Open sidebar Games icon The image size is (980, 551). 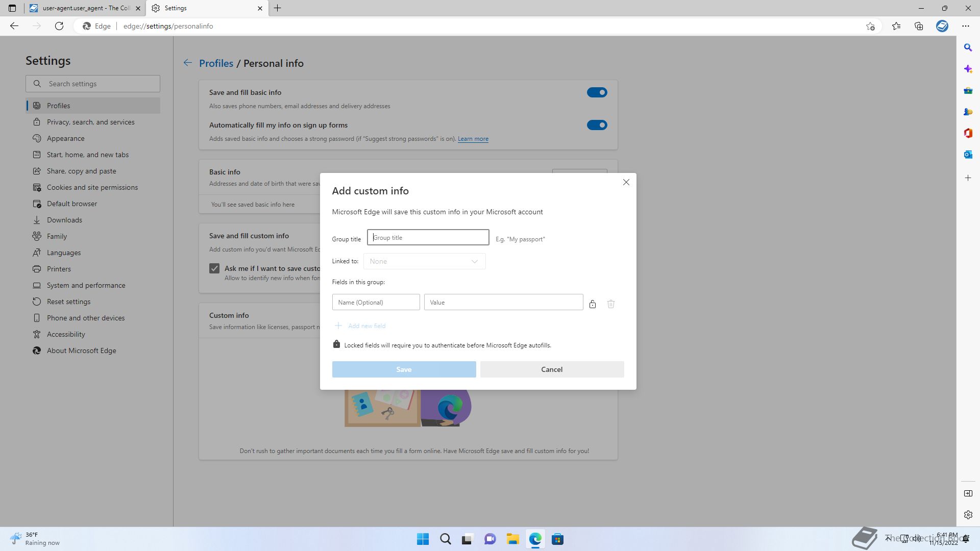(x=968, y=112)
